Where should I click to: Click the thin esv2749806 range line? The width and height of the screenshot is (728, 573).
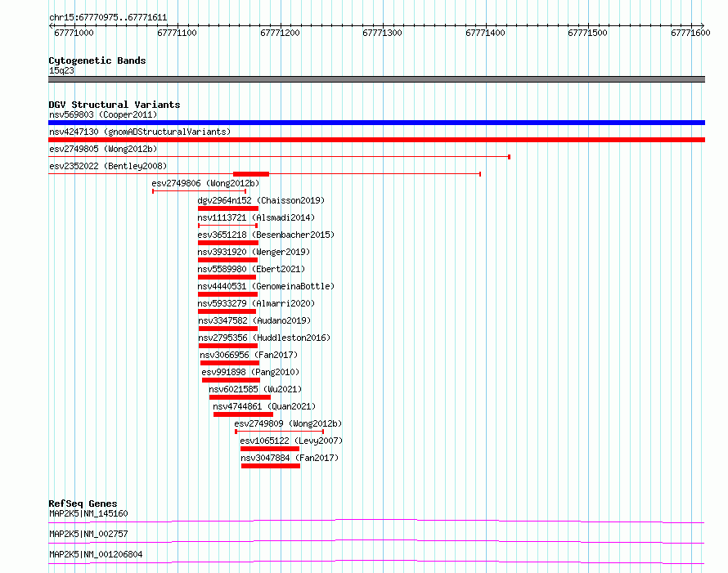pyautogui.click(x=200, y=191)
